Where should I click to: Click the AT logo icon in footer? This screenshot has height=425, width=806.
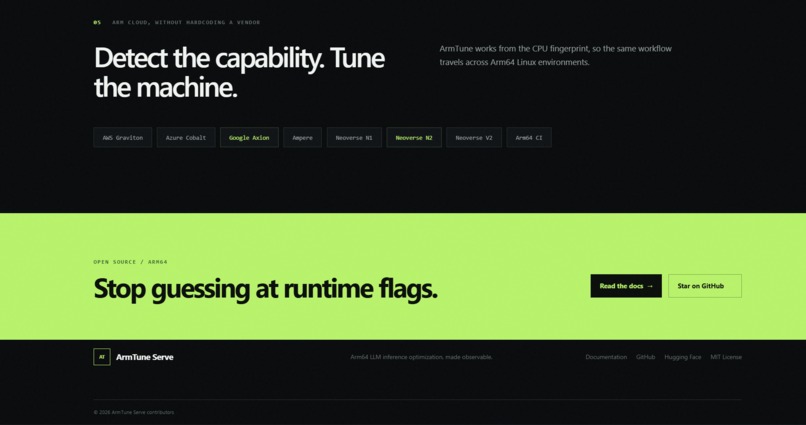point(102,357)
